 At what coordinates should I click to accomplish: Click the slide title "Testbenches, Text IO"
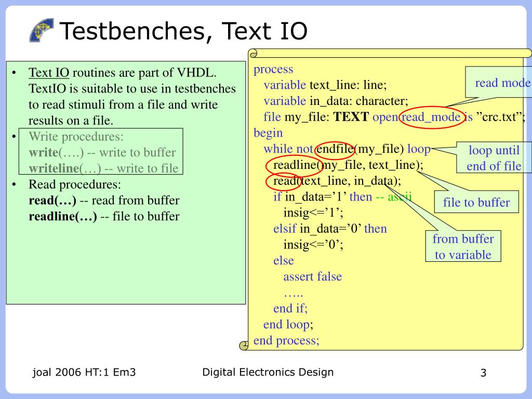click(183, 31)
